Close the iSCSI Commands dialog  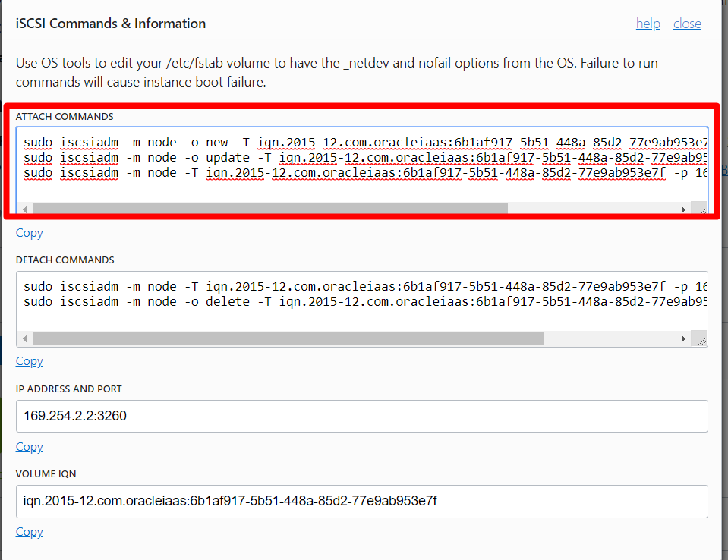tap(687, 24)
